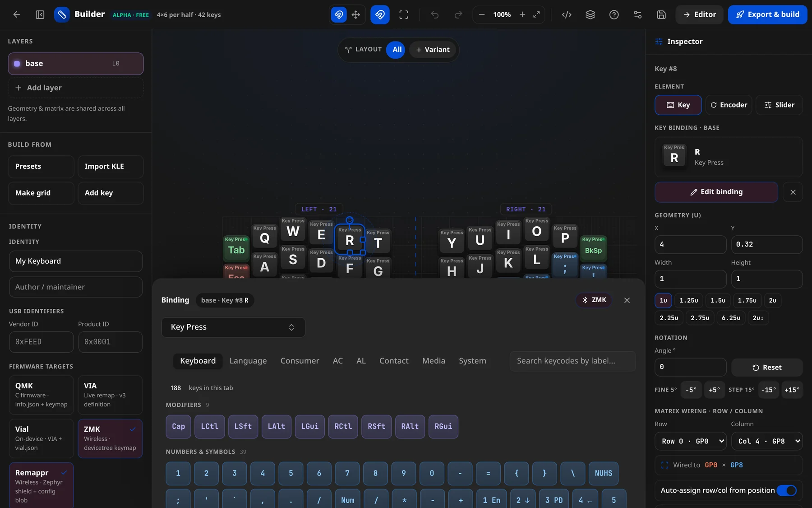Viewport: 812px width, 508px height.
Task: Click the undo arrow icon
Action: coord(435,14)
